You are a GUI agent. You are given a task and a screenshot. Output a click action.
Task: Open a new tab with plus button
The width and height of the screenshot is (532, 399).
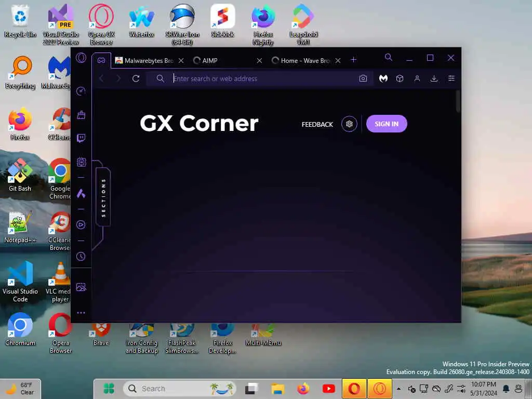(x=353, y=60)
